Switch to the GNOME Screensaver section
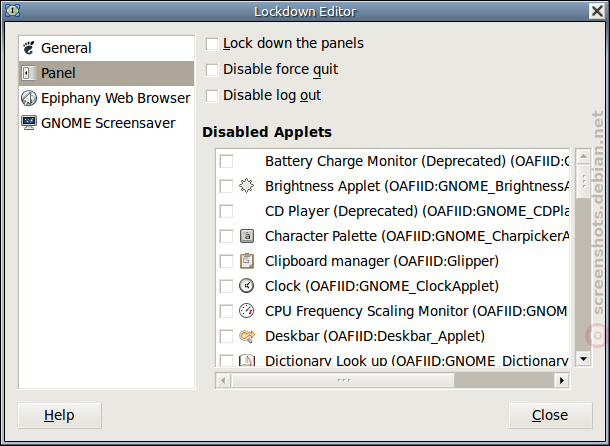This screenshot has height=446, width=610. 106,123
